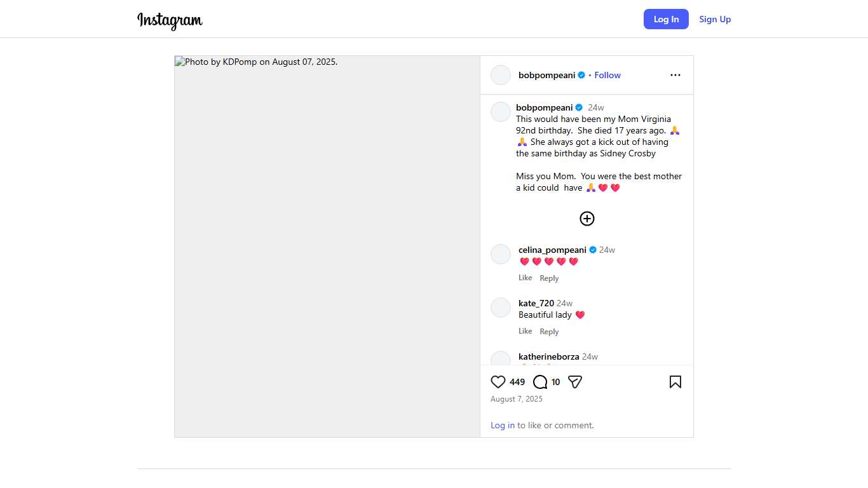Click the post photo by KDPomp
Screen dimensions: 868x488
(x=327, y=247)
